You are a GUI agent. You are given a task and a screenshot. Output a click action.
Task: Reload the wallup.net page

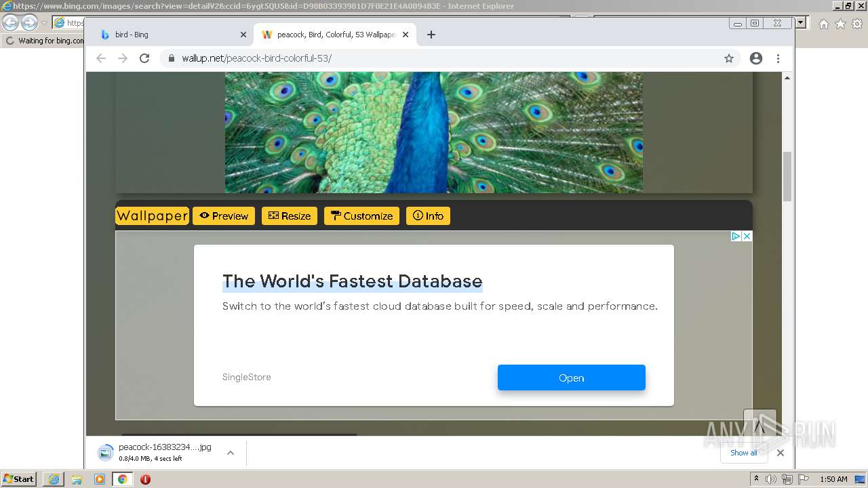coord(144,58)
